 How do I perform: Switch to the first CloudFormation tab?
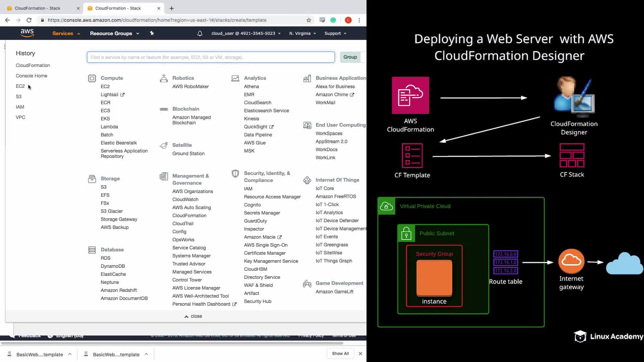pyautogui.click(x=38, y=8)
